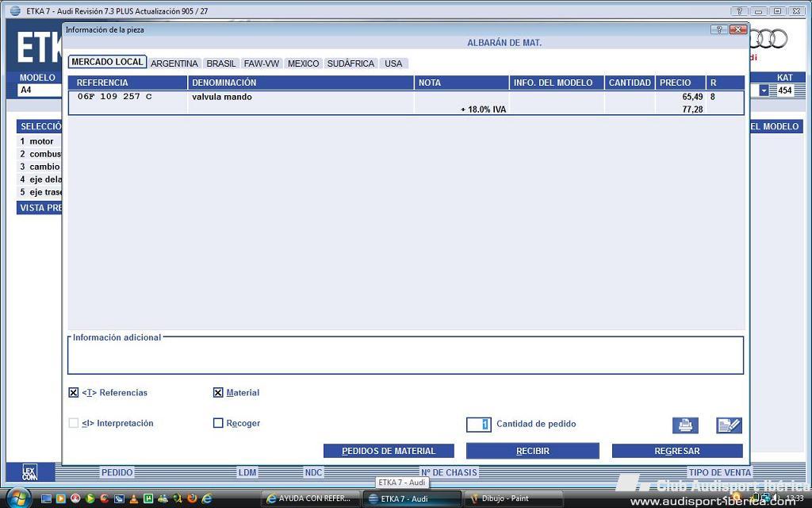Image resolution: width=812 pixels, height=508 pixels.
Task: Click the REFERENCIA column header
Action: click(128, 83)
